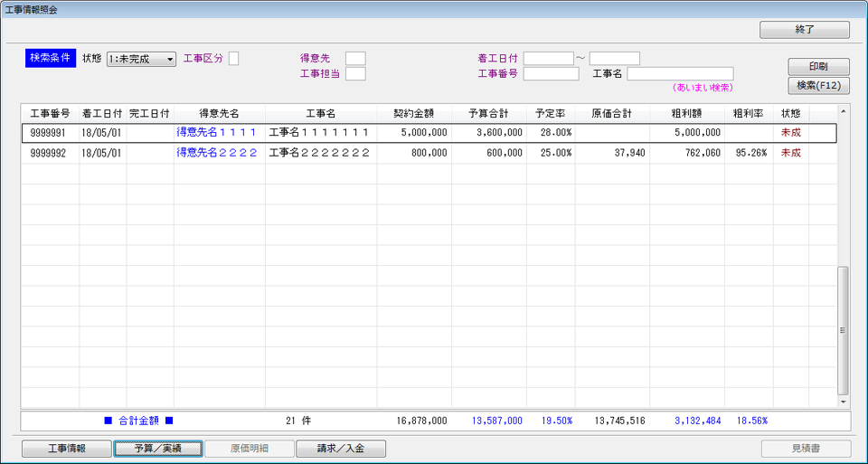Click the scroll up arrow of the list
The height and width of the screenshot is (464, 868).
coord(844,111)
